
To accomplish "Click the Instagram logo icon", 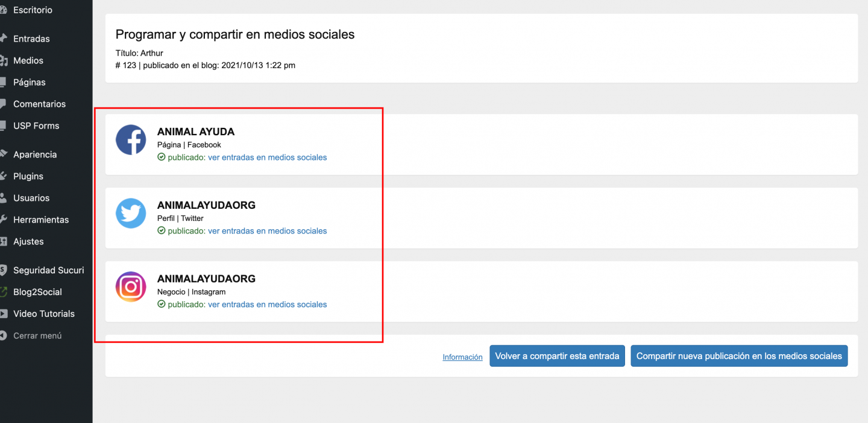I will pos(131,287).
